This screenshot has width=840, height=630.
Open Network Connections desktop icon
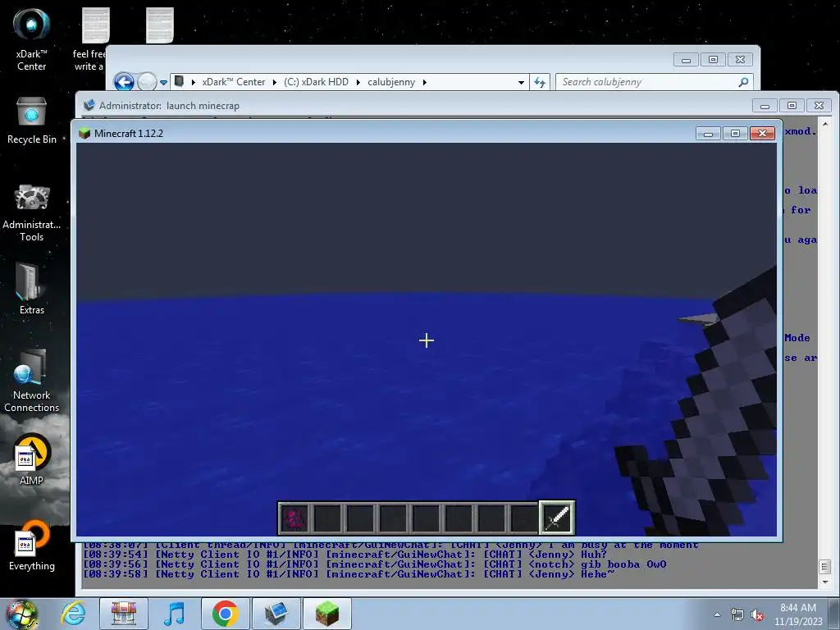[x=31, y=381]
